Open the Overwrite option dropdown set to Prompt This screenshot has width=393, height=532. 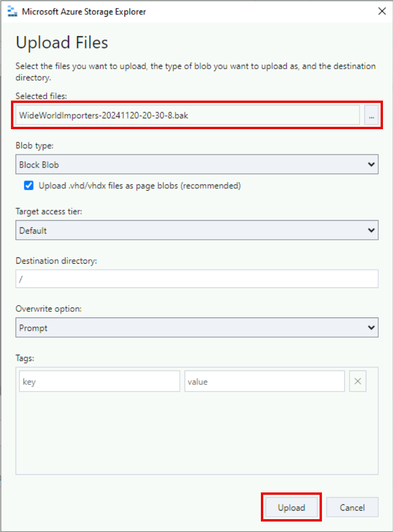pos(191,328)
